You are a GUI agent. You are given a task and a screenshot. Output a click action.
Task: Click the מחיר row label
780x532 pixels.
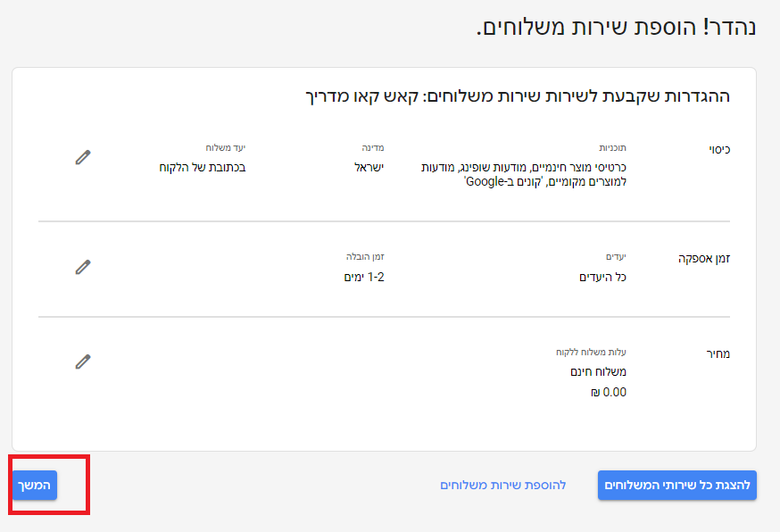718,353
